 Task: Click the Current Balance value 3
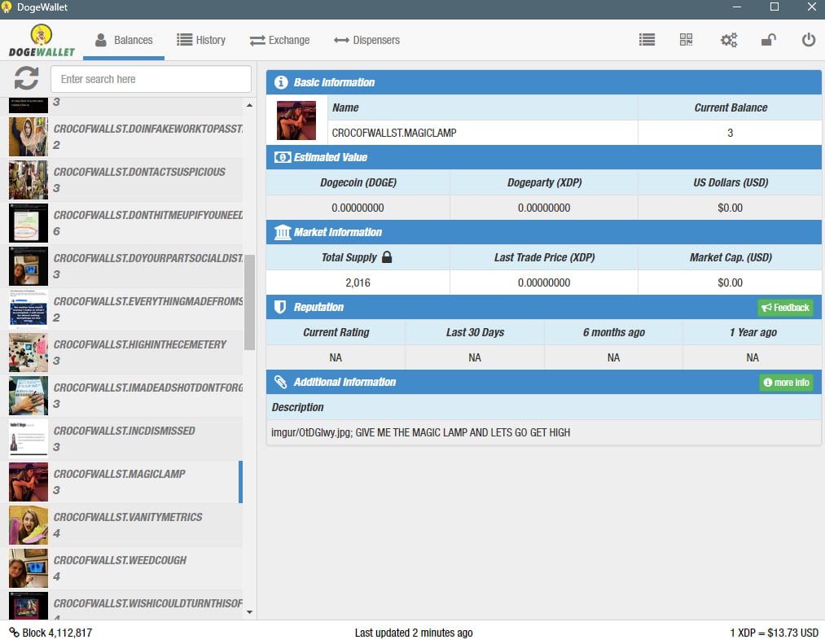730,133
